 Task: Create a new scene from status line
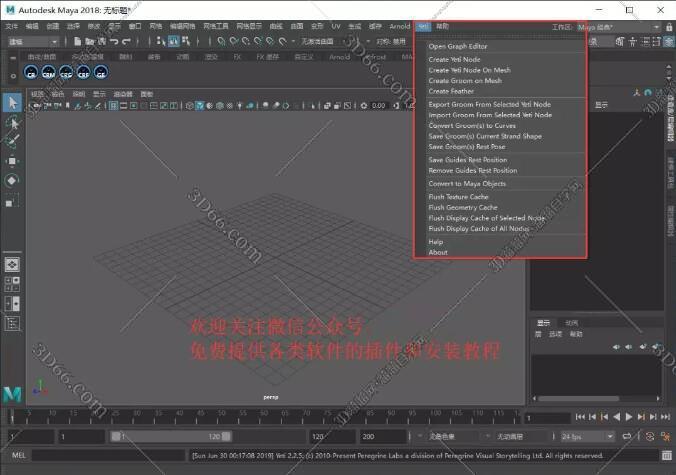tap(78, 41)
